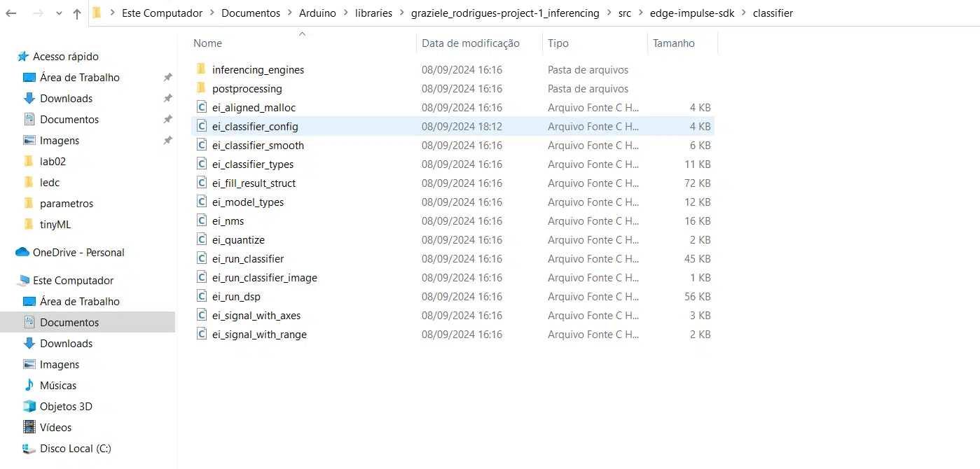The height and width of the screenshot is (469, 980).
Task: Select the OneDrive - Personal cloud icon
Action: point(22,252)
